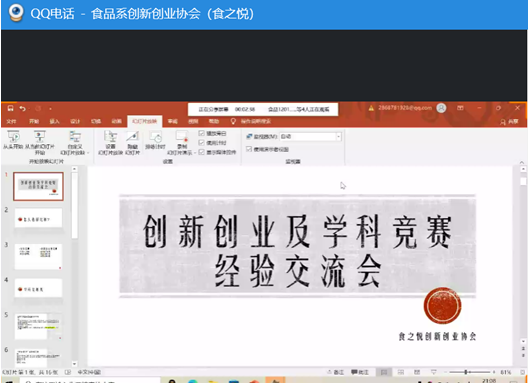The width and height of the screenshot is (528, 384).
Task: Open the 设计 ribbon tab
Action: (75, 121)
